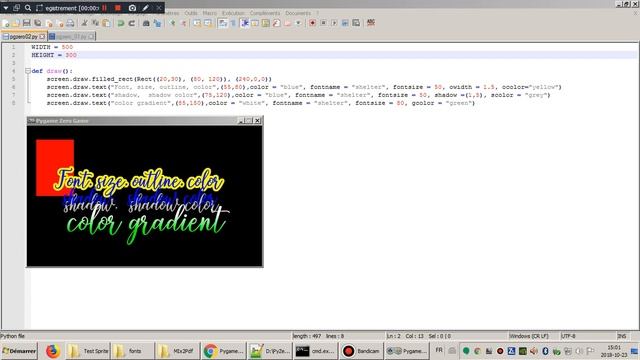Toggle synchronized horizontal scrolling

(x=208, y=23)
